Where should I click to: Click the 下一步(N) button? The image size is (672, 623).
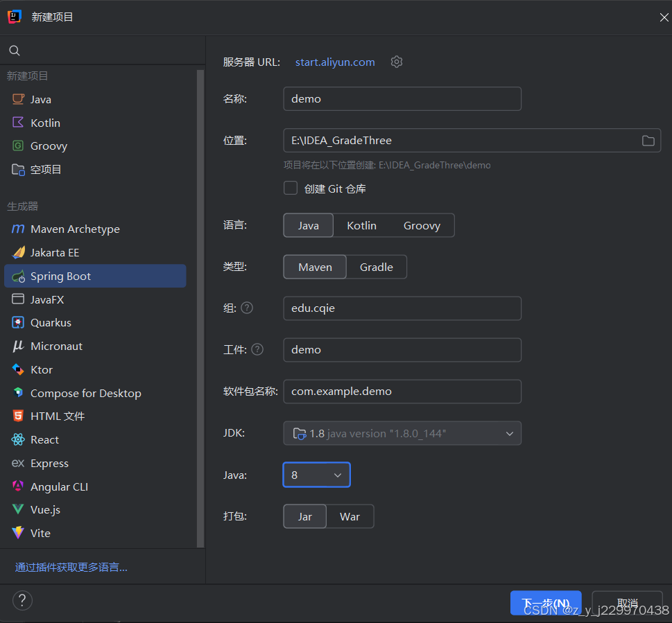(x=546, y=603)
